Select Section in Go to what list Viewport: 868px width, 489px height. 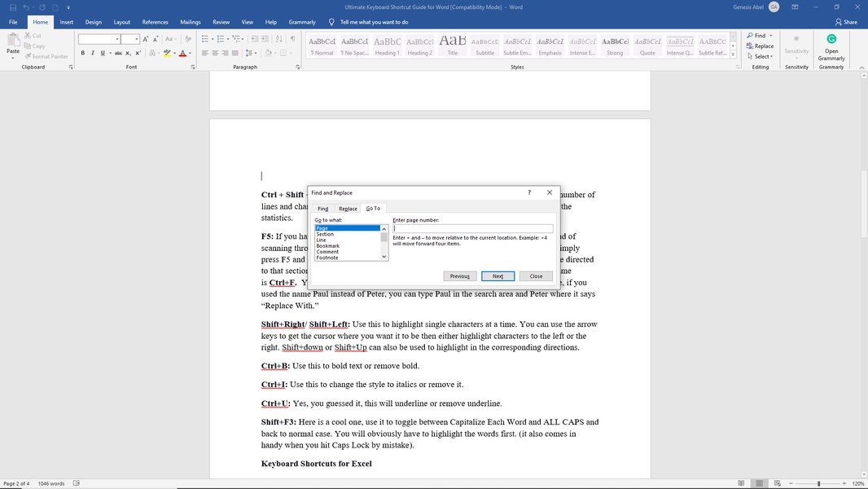point(325,234)
